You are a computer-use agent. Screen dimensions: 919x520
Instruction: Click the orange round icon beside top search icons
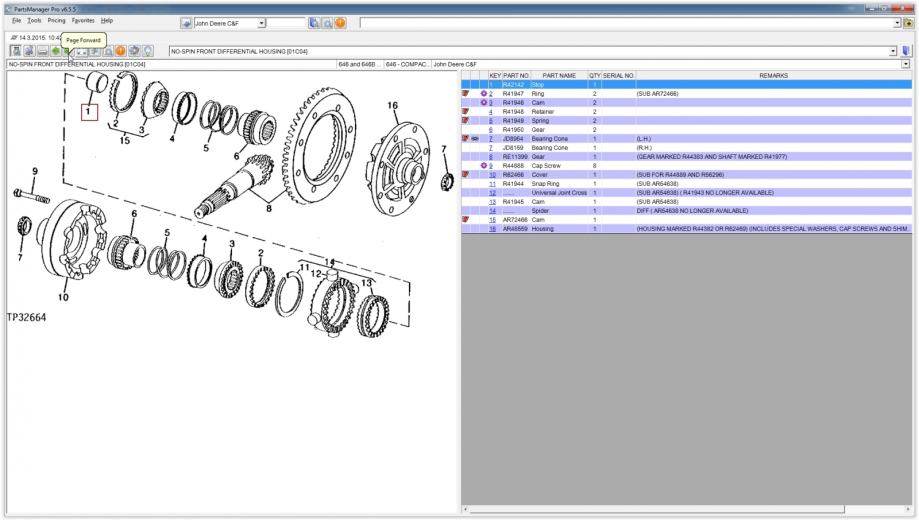[341, 23]
